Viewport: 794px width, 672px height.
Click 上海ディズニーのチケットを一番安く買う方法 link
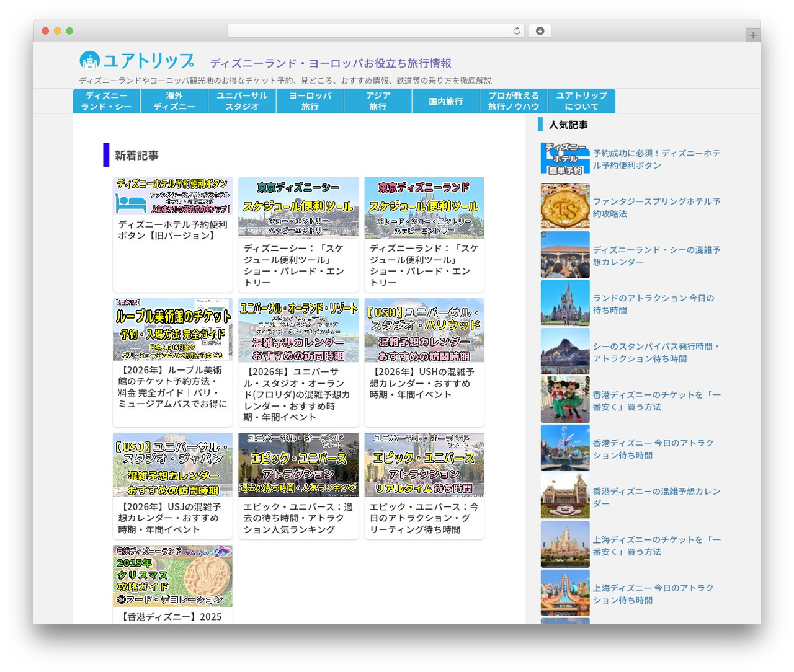(656, 546)
